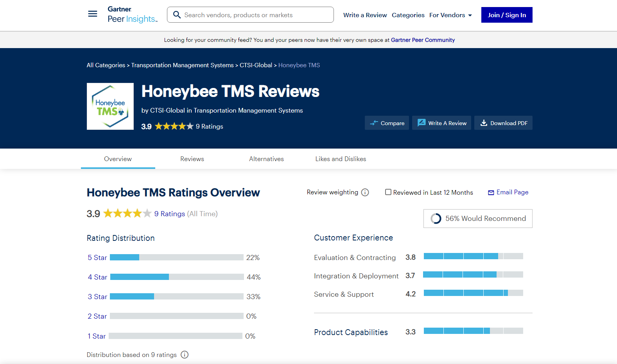The height and width of the screenshot is (364, 617).
Task: Filter by 4 Star ratings
Action: click(x=97, y=277)
